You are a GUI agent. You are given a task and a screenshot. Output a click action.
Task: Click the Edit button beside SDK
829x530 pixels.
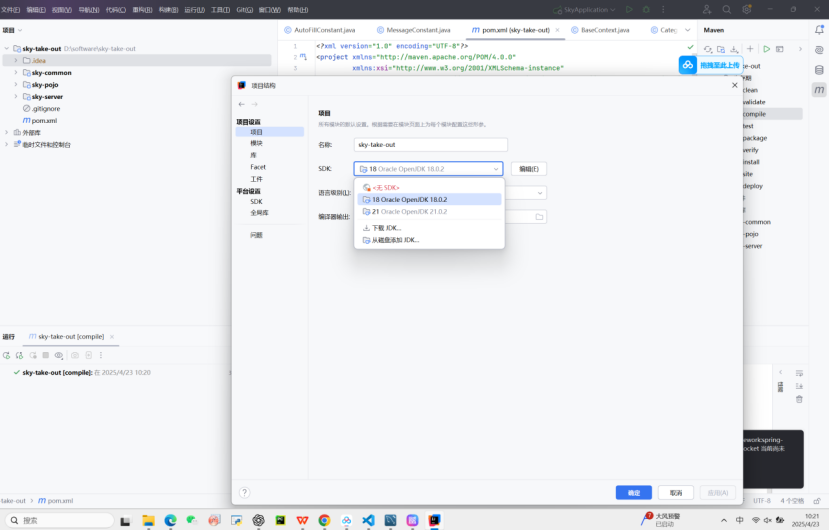(x=529, y=169)
